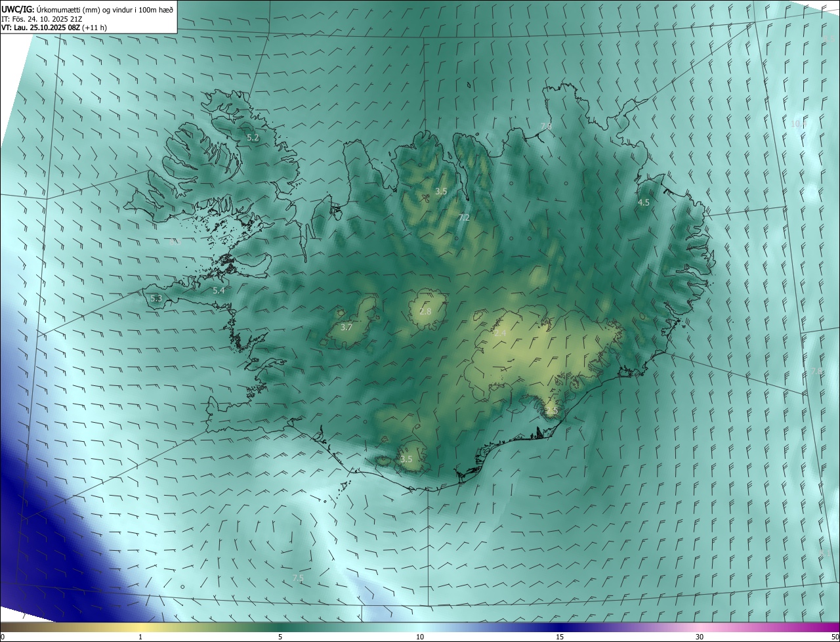Click the "7.5" value over the southern ocean

coord(298,578)
